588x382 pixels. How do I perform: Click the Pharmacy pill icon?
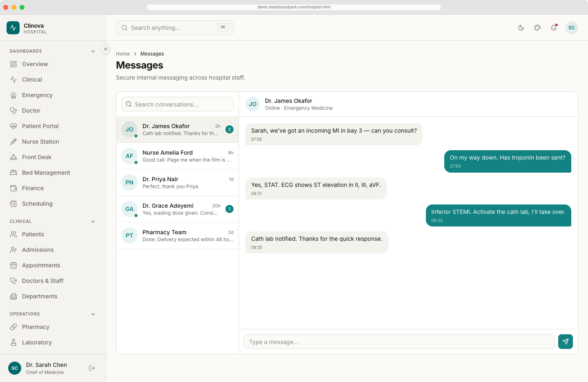tap(13, 327)
